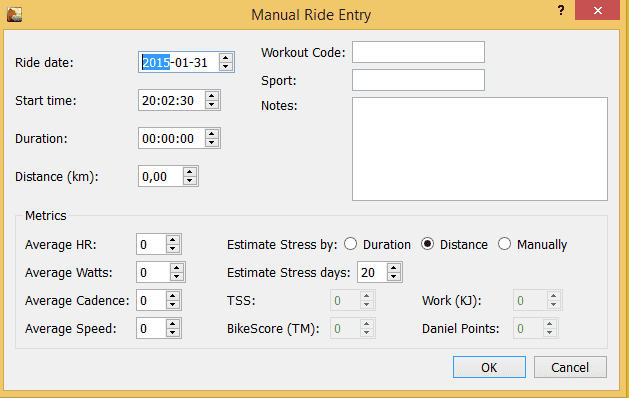Decrease Distance (km) with the down arrow
629x398 pixels.
tap(189, 181)
